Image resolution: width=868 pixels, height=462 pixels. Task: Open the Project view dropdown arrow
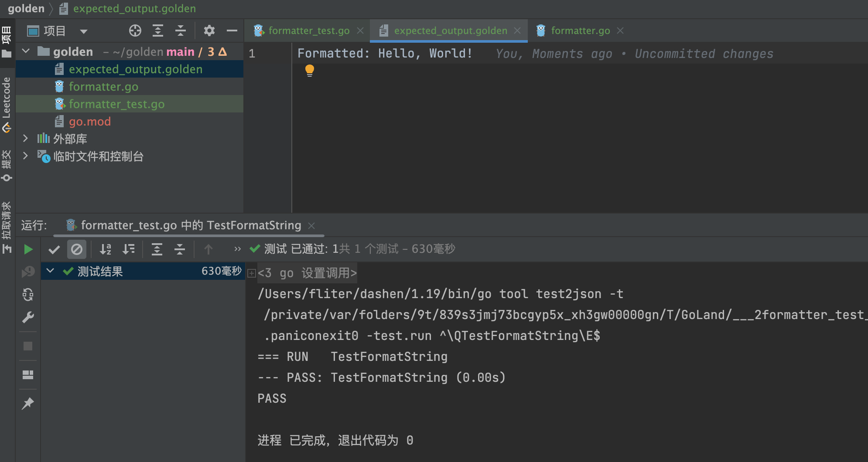pos(84,31)
